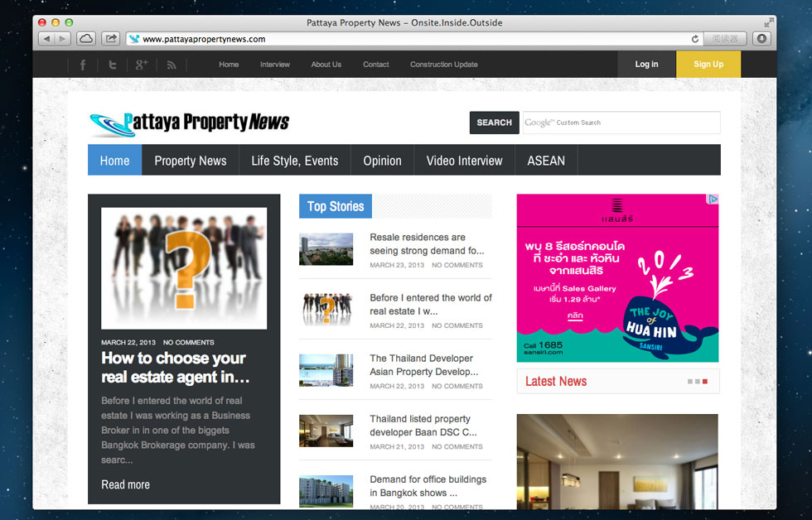Click the Pattaya Property News logo
Screen dimensions: 812x520
pos(190,123)
